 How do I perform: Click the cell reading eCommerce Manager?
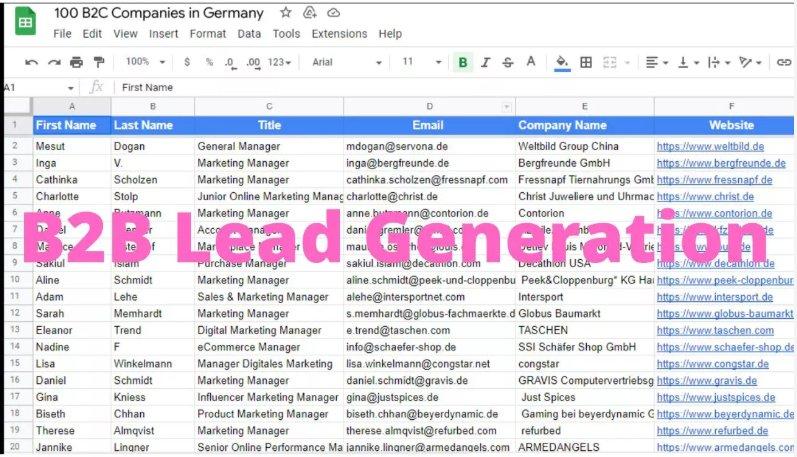269,347
